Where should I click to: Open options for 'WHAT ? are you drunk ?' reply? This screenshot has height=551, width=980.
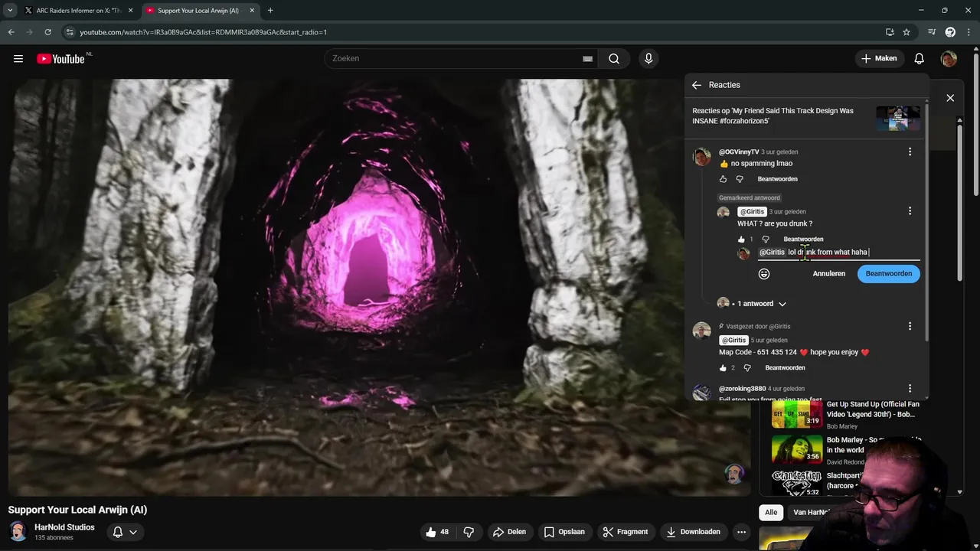tap(910, 211)
